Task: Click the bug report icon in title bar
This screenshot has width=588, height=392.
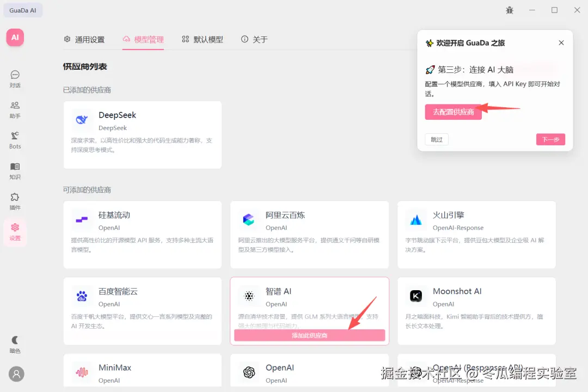Action: click(x=509, y=10)
